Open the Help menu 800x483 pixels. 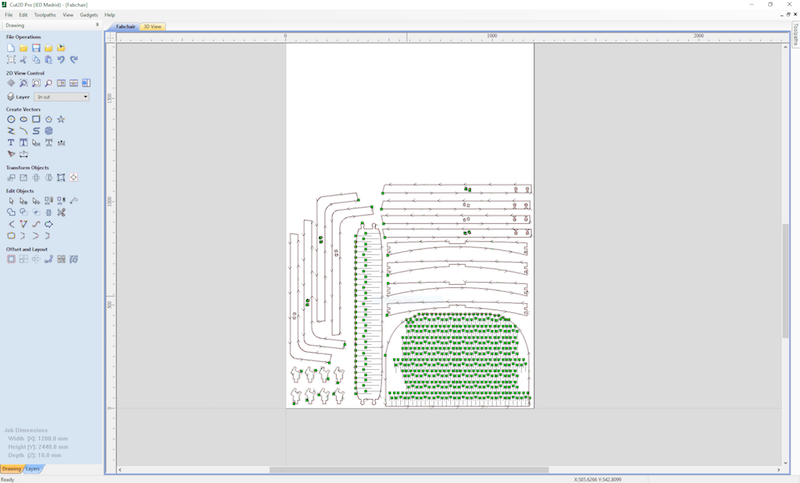[109, 15]
